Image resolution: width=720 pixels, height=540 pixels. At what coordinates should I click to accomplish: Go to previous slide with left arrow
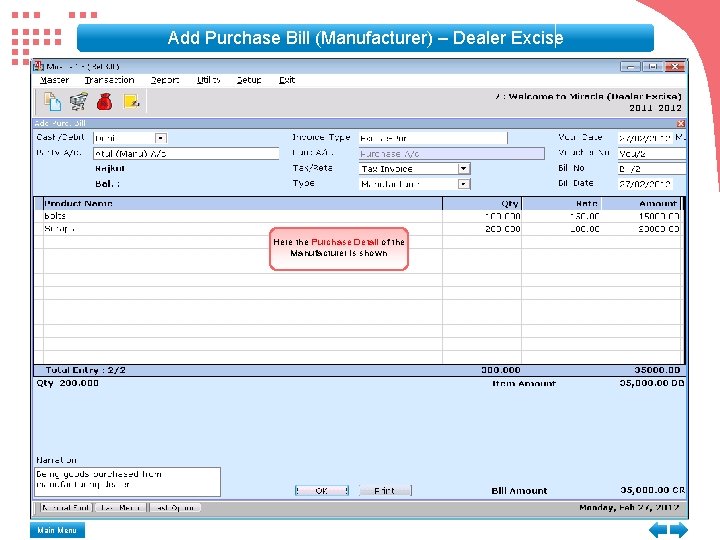[x=658, y=530]
